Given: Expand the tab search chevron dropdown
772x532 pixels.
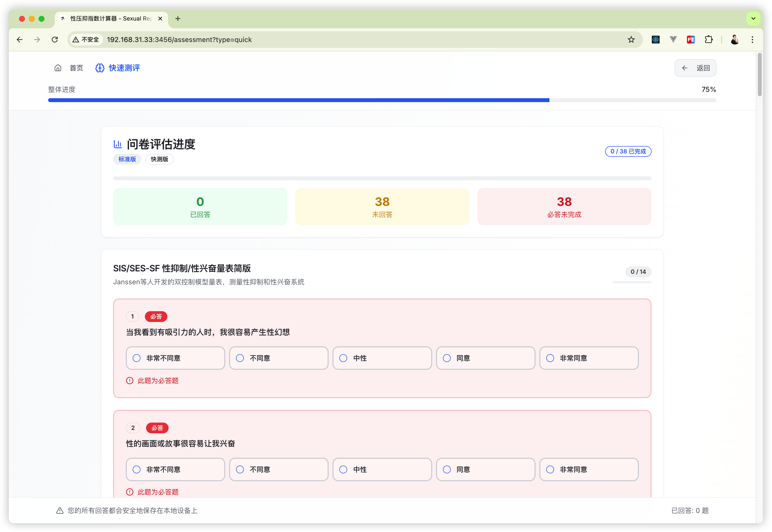Looking at the screenshot, I should coord(753,19).
